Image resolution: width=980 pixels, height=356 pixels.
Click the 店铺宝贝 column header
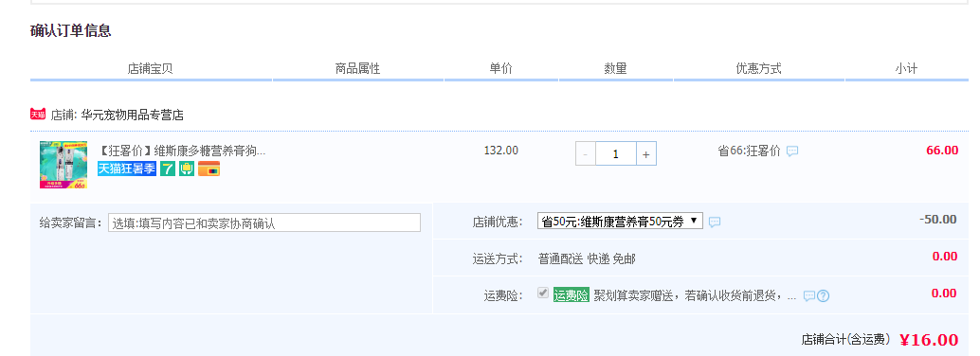[x=150, y=69]
